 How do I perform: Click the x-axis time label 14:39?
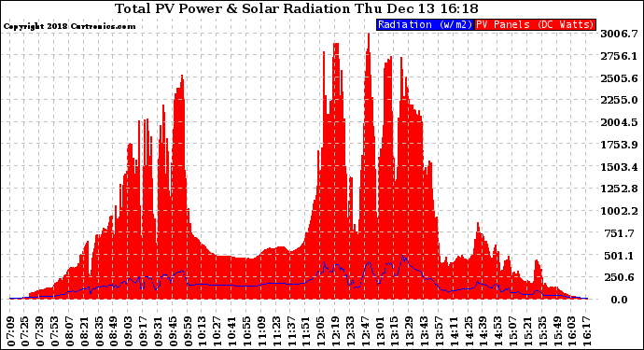[x=483, y=331]
